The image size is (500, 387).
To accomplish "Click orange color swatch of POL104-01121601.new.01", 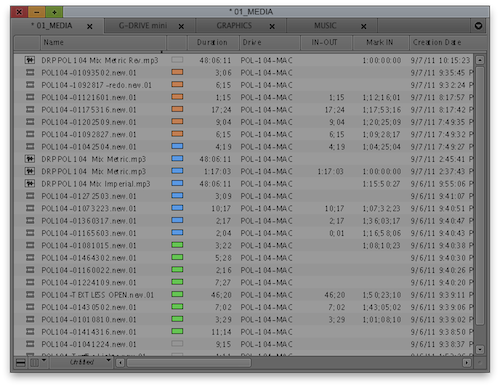I will [x=177, y=97].
